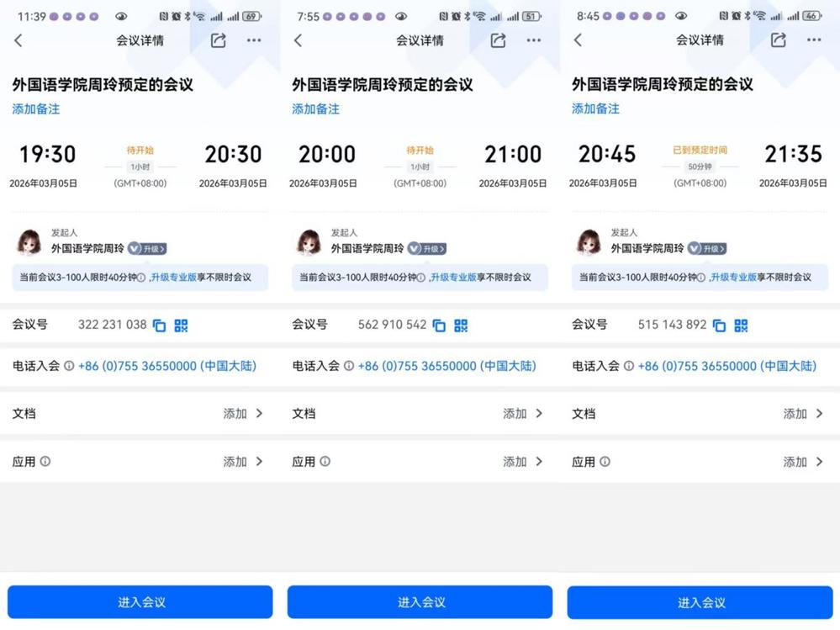Image resolution: width=840 pixels, height=630 pixels.
Task: Share the meeting that starts at 20:00
Action: pos(498,40)
